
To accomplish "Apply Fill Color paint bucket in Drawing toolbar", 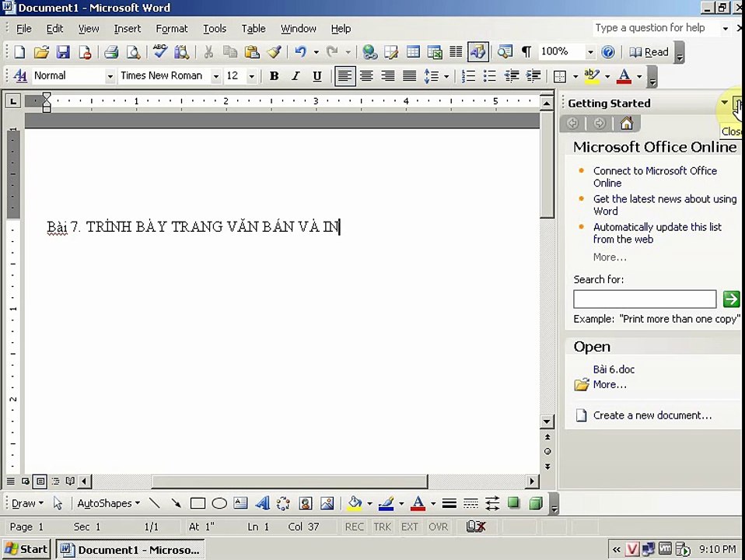I will click(x=355, y=503).
